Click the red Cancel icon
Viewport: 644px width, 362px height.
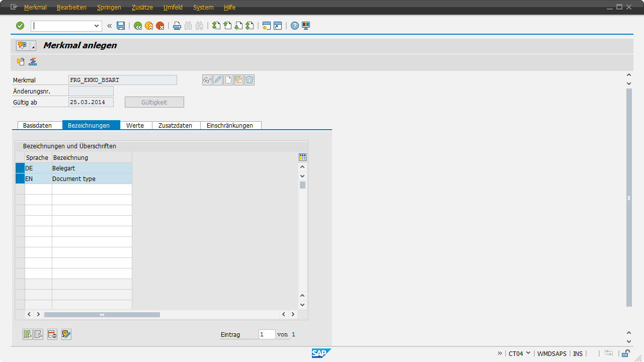[160, 26]
